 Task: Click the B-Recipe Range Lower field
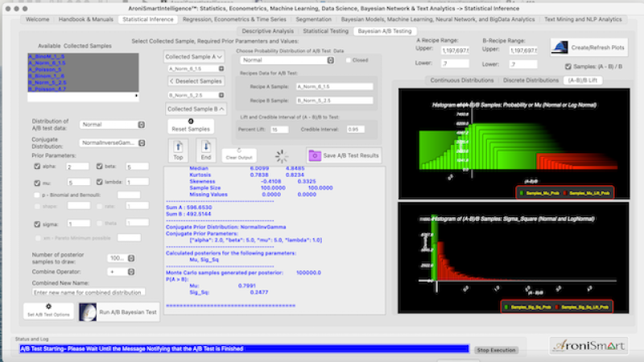tap(523, 64)
